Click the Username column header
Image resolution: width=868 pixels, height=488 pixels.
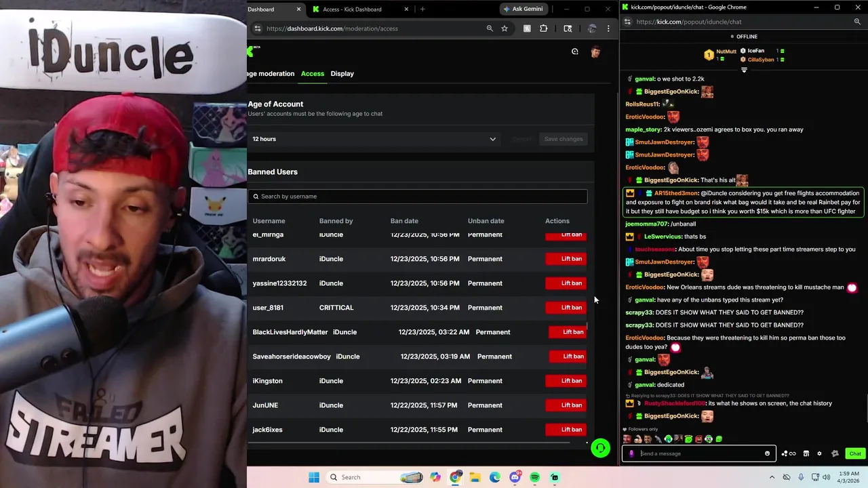click(269, 221)
